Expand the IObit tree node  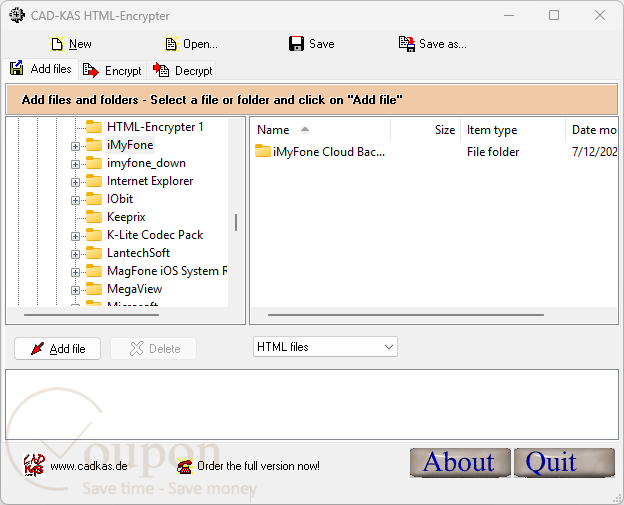coord(75,200)
